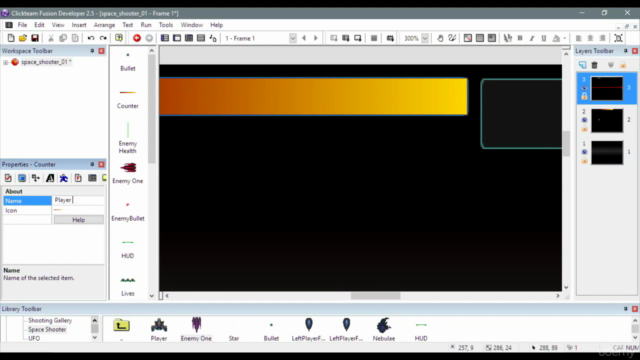Select Shooting Gallery library folder
Image resolution: width=640 pixels, height=360 pixels.
coord(50,320)
